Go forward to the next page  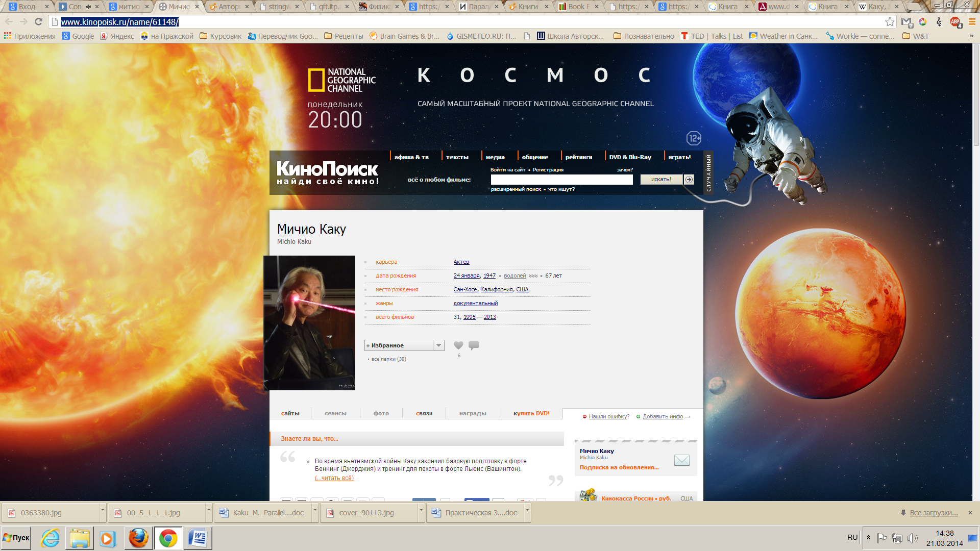[x=23, y=22]
